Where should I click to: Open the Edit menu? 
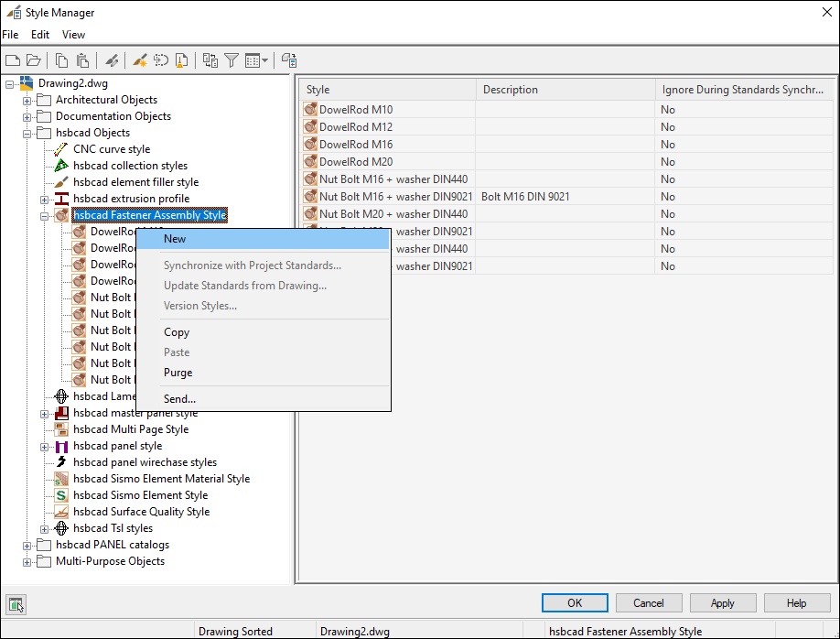[40, 35]
